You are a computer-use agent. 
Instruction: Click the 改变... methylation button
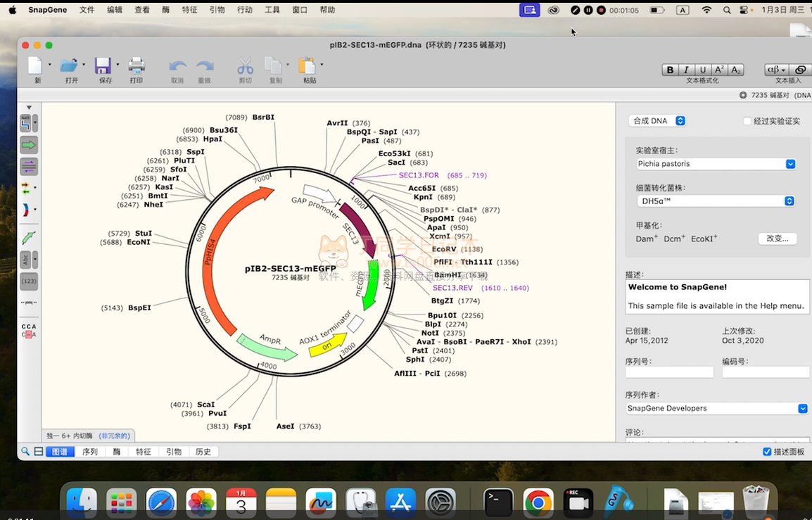pos(778,239)
